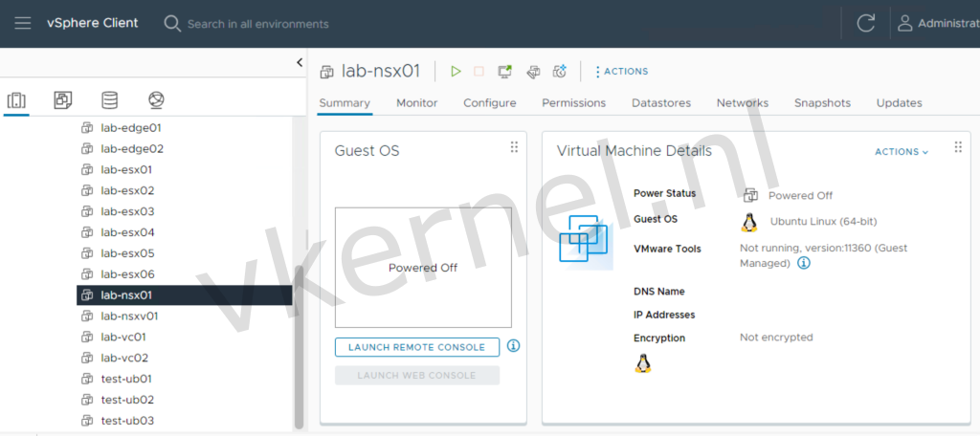The image size is (980, 436).
Task: Click the Linux penguin icon beside Guest OS
Action: [x=748, y=222]
